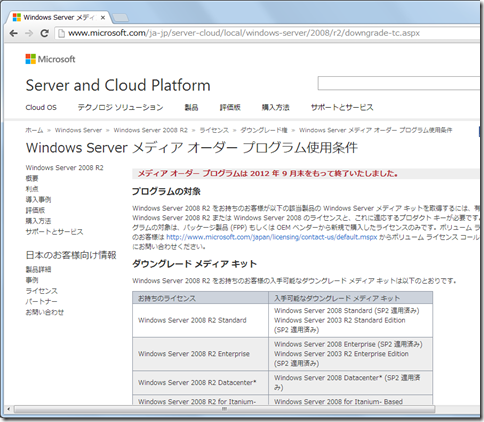Click the Microsoft logo
484x422 pixels.
(x=50, y=59)
